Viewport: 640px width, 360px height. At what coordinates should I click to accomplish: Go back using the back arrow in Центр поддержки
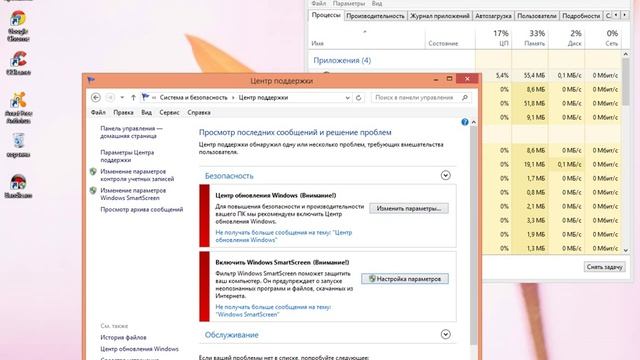click(x=96, y=98)
